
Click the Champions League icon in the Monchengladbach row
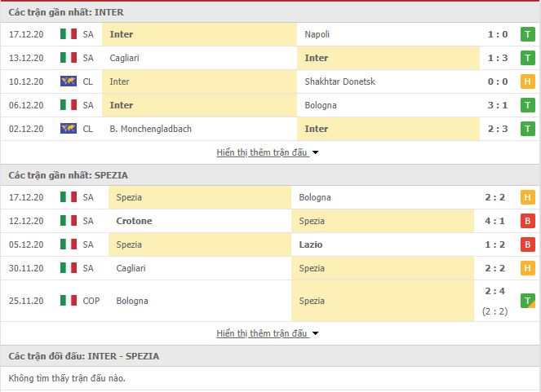(68, 129)
